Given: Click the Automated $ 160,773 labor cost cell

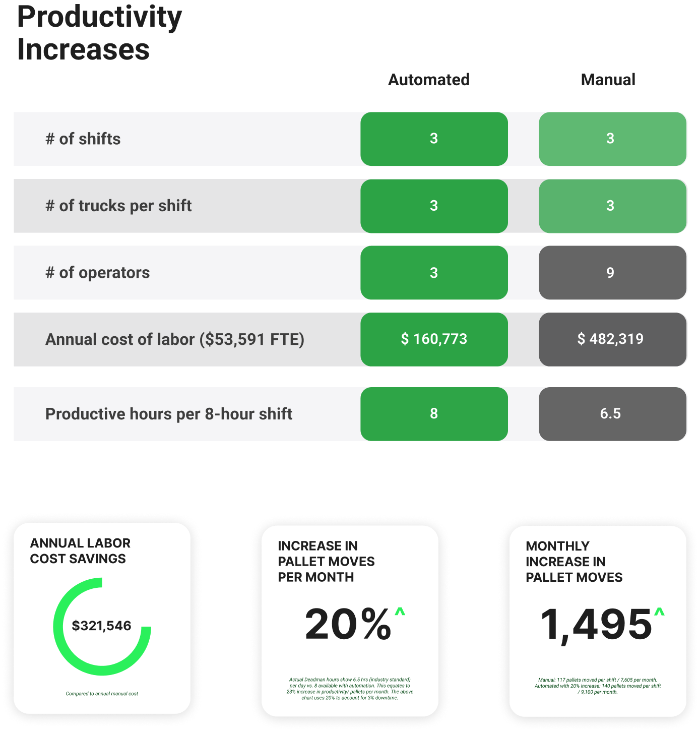Looking at the screenshot, I should click(x=434, y=339).
